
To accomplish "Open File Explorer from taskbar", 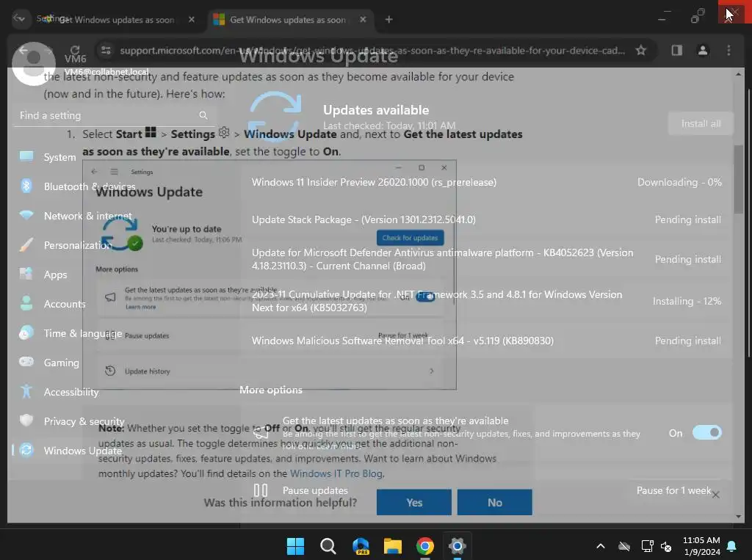I will tap(392, 545).
